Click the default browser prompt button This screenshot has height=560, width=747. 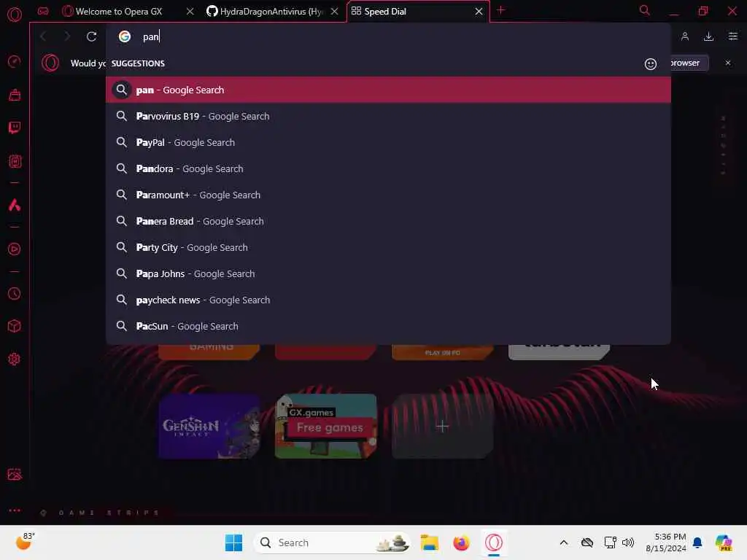[x=689, y=63]
